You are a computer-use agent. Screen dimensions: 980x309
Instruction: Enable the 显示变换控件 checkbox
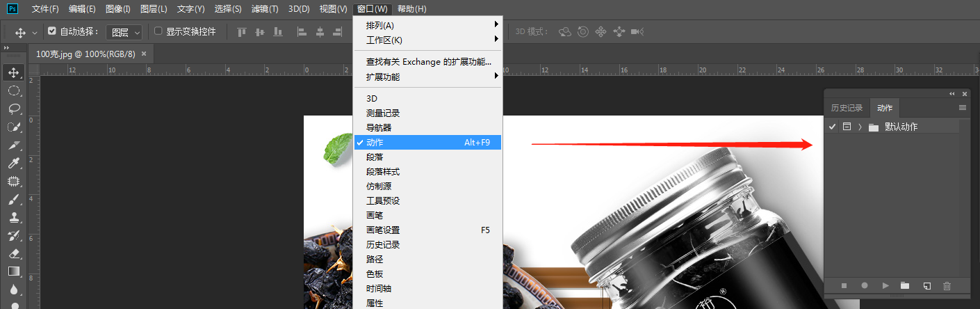158,31
